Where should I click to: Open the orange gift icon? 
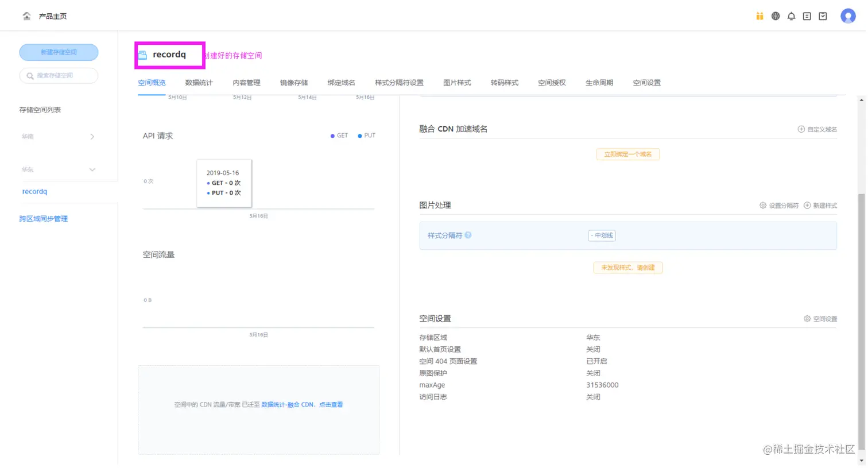(759, 16)
